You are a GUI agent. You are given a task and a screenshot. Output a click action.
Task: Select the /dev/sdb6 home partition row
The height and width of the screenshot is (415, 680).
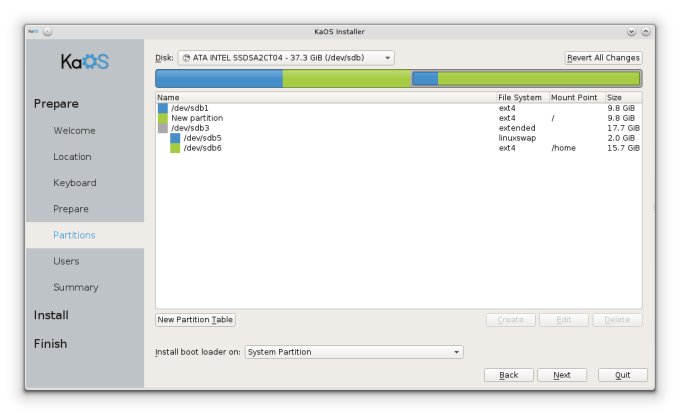[399, 148]
